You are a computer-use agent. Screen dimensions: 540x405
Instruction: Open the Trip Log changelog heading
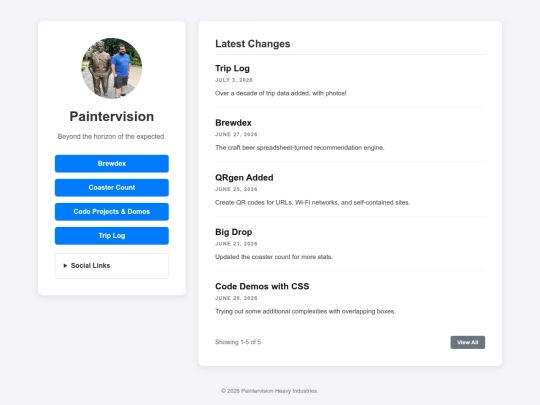(232, 69)
